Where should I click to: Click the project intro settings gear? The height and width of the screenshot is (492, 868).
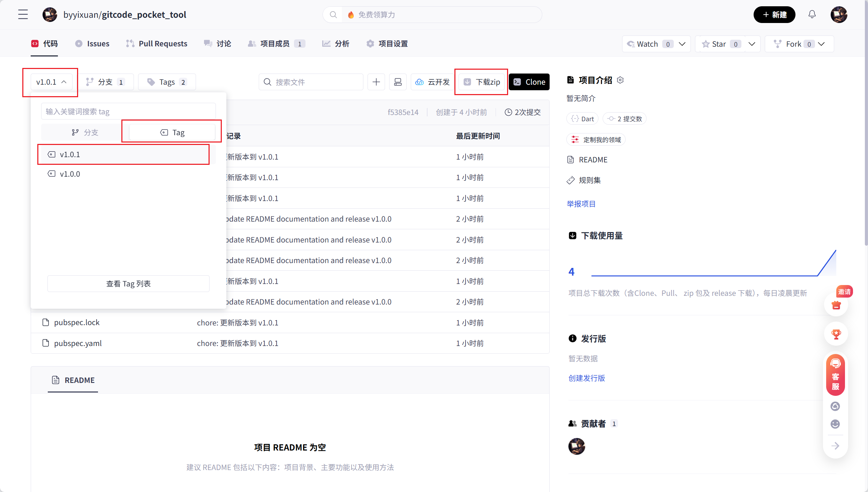pyautogui.click(x=620, y=80)
